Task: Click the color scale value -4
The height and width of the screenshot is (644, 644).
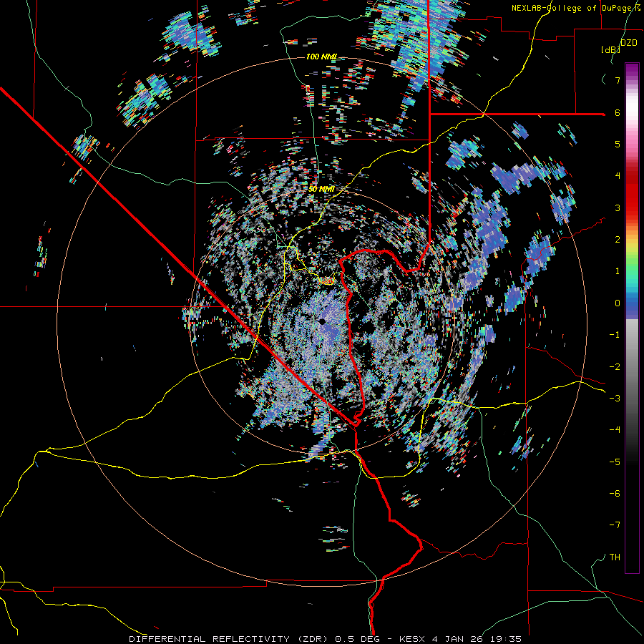Action: pos(615,430)
